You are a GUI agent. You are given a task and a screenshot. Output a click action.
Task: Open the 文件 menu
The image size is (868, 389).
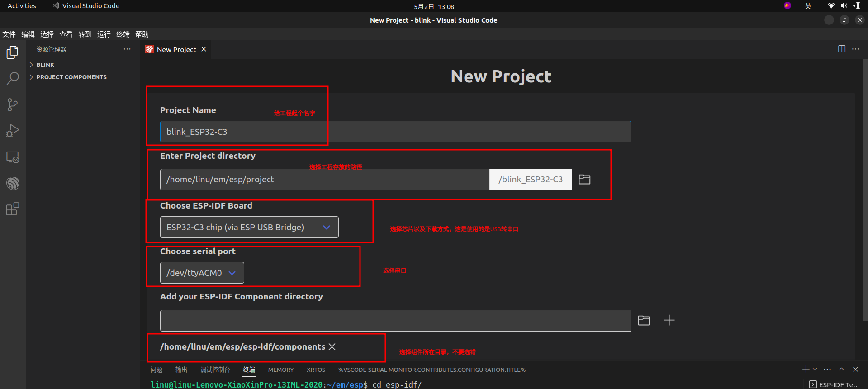9,34
